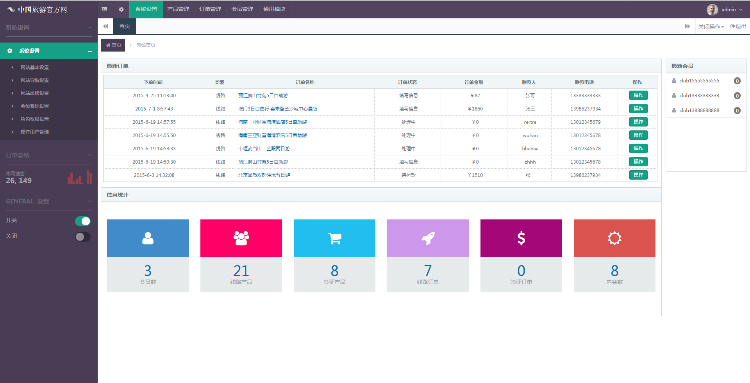Open the third submenu item under green section
Viewport: 750px width, 383px height.
click(34, 93)
